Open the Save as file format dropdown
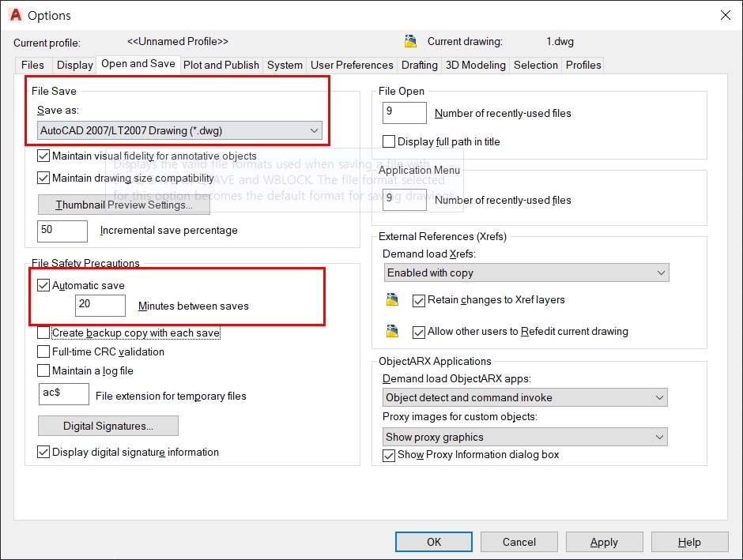Screen dimensions: 743x560 (179, 130)
